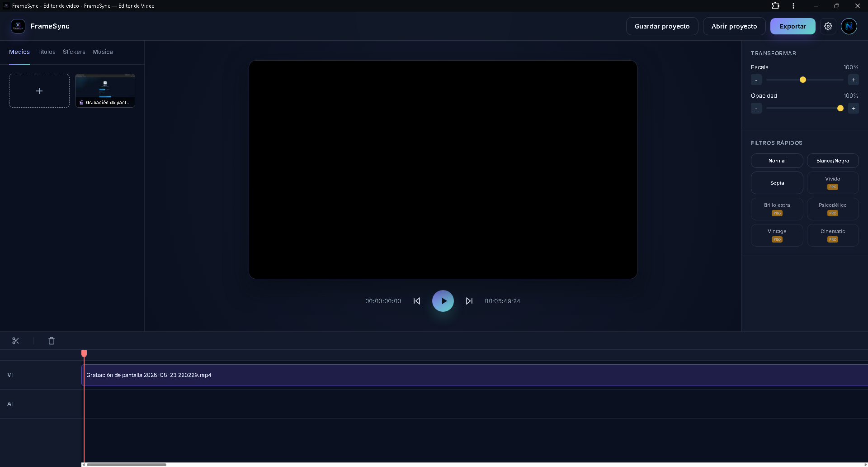The width and height of the screenshot is (868, 467).
Task: Open the settings gear icon
Action: 828,26
